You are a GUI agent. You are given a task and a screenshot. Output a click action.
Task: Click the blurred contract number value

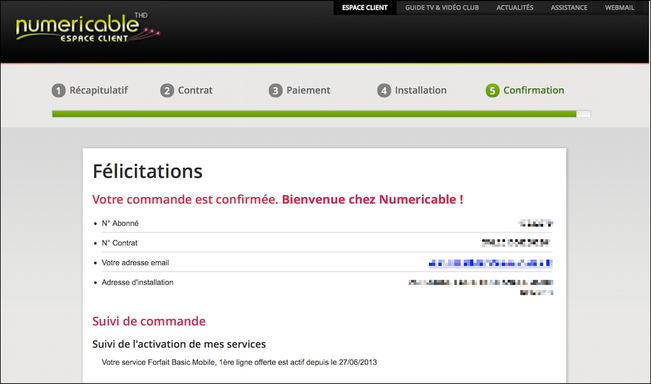pos(516,242)
